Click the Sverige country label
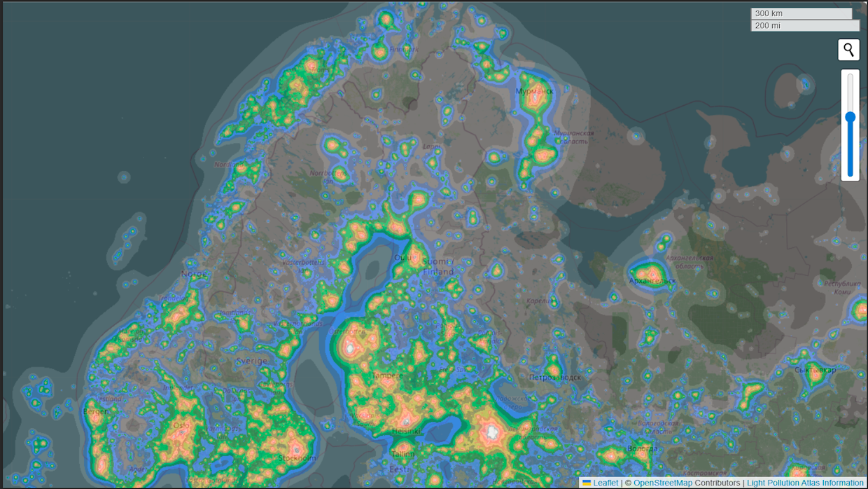The width and height of the screenshot is (868, 489). coord(251,361)
